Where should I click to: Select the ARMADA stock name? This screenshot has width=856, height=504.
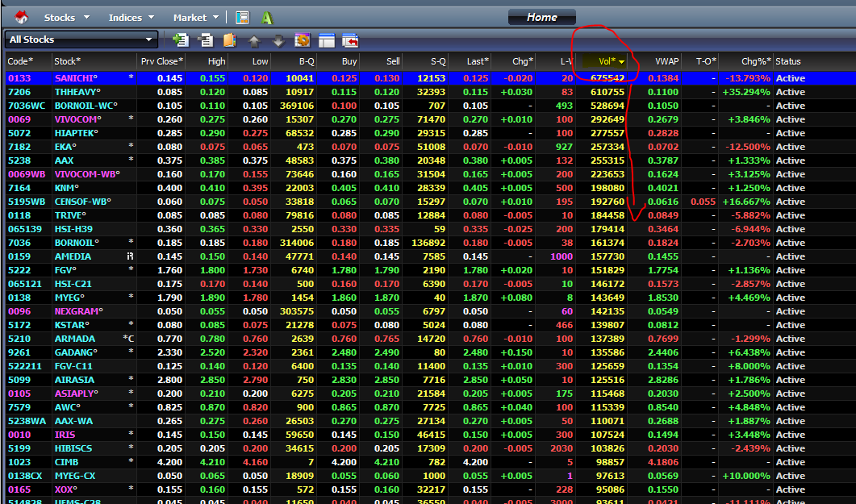(75, 339)
